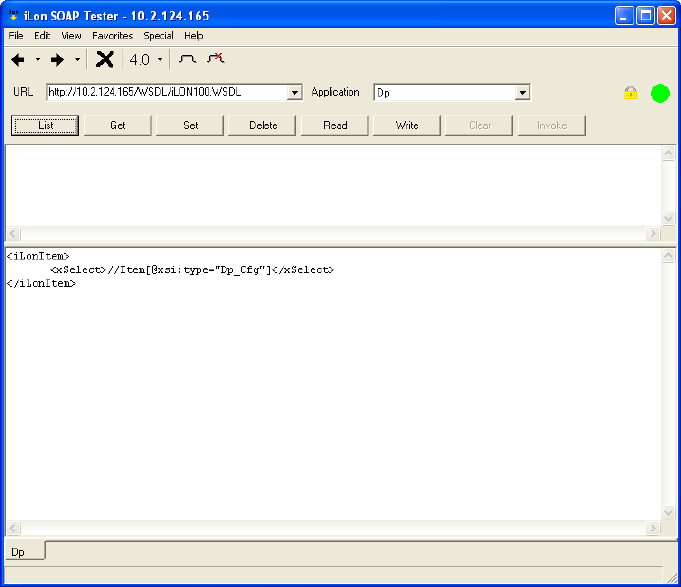Click the disabled Clear button

pos(479,125)
